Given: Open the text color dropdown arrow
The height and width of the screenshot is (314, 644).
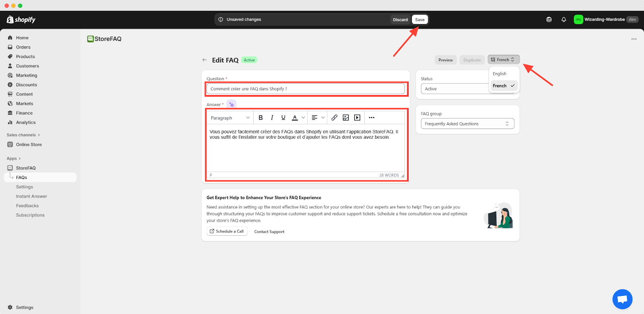Looking at the screenshot, I should (303, 118).
